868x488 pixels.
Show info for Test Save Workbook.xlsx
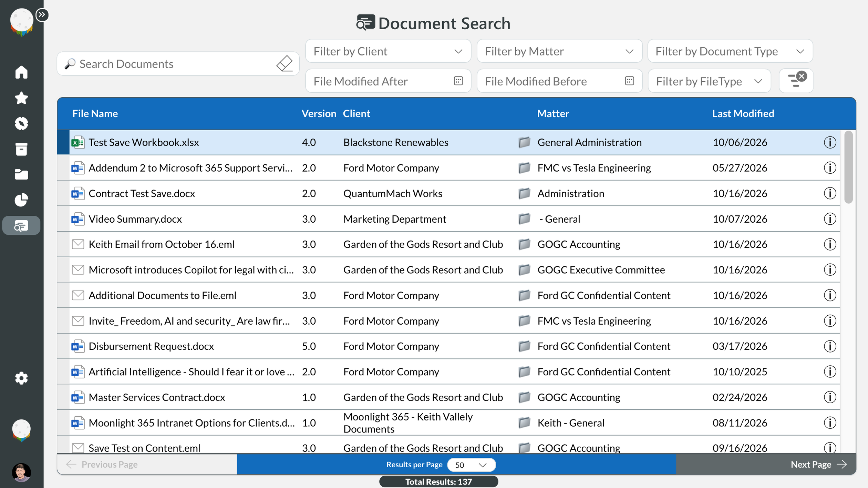click(830, 142)
